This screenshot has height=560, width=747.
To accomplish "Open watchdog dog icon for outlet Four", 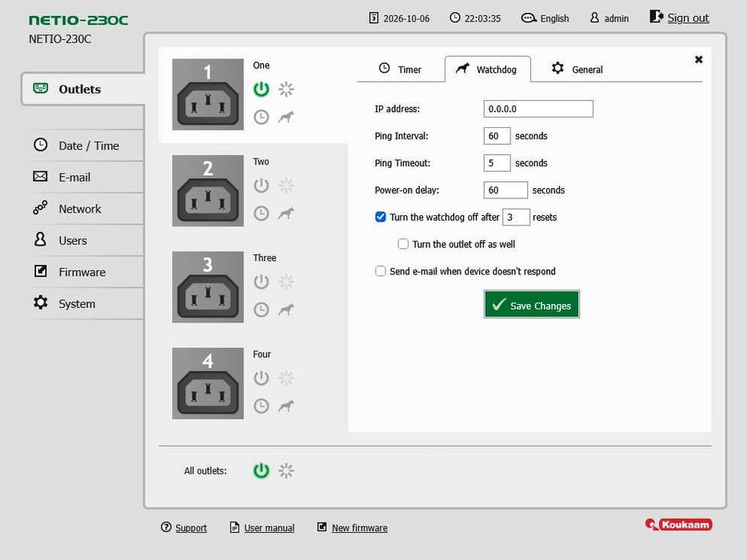I will [x=286, y=406].
